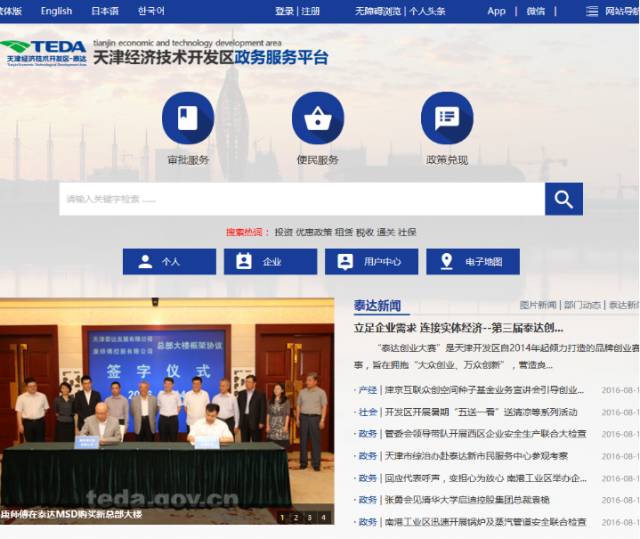Click the person icon on 个人 button
Viewport: 640px width, 539px height.
145,262
